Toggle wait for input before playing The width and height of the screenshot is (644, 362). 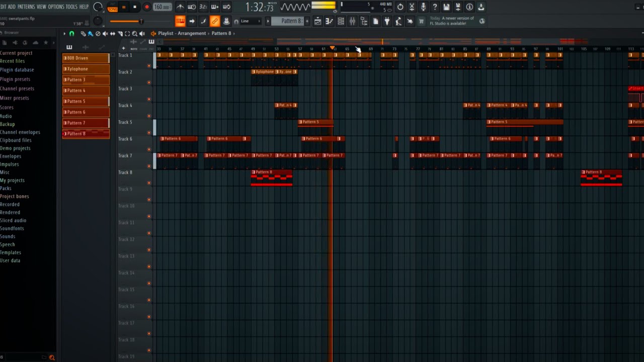(x=192, y=7)
